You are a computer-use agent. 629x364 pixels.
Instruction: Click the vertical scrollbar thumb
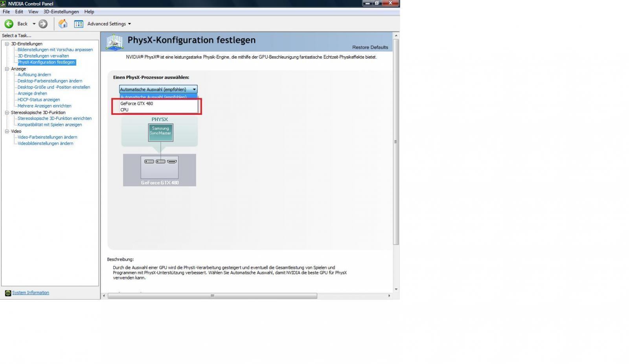[396, 142]
